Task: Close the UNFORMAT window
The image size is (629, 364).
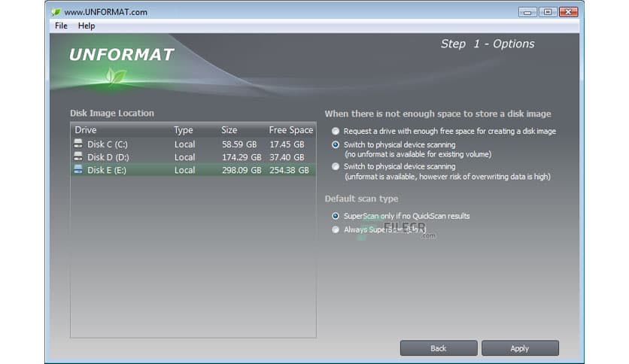Action: [568, 12]
